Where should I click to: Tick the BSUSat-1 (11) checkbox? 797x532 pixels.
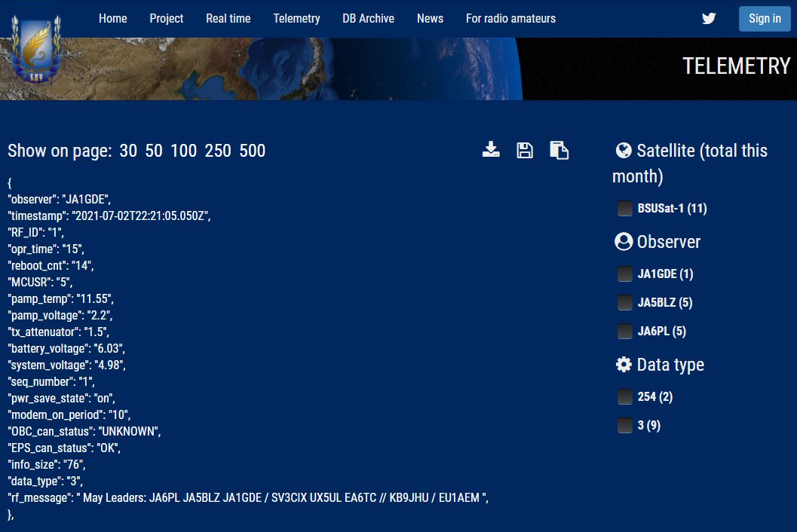tap(624, 208)
